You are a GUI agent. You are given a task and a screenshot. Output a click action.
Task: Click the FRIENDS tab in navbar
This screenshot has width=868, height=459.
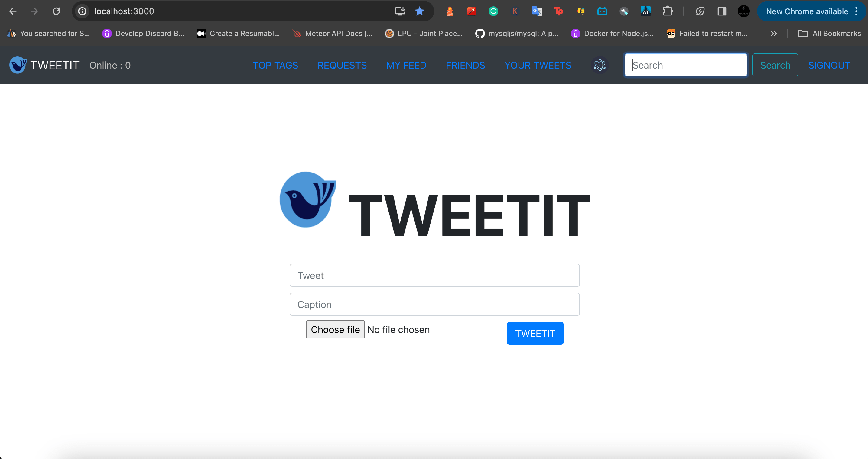[466, 65]
